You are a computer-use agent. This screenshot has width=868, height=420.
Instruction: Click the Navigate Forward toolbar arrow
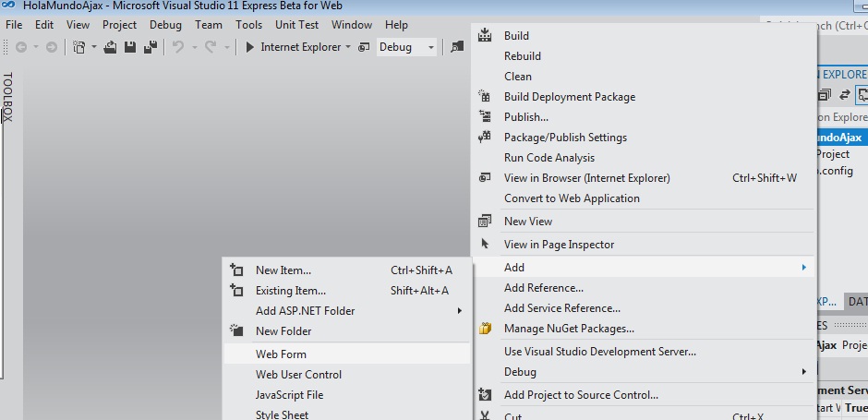tap(52, 48)
